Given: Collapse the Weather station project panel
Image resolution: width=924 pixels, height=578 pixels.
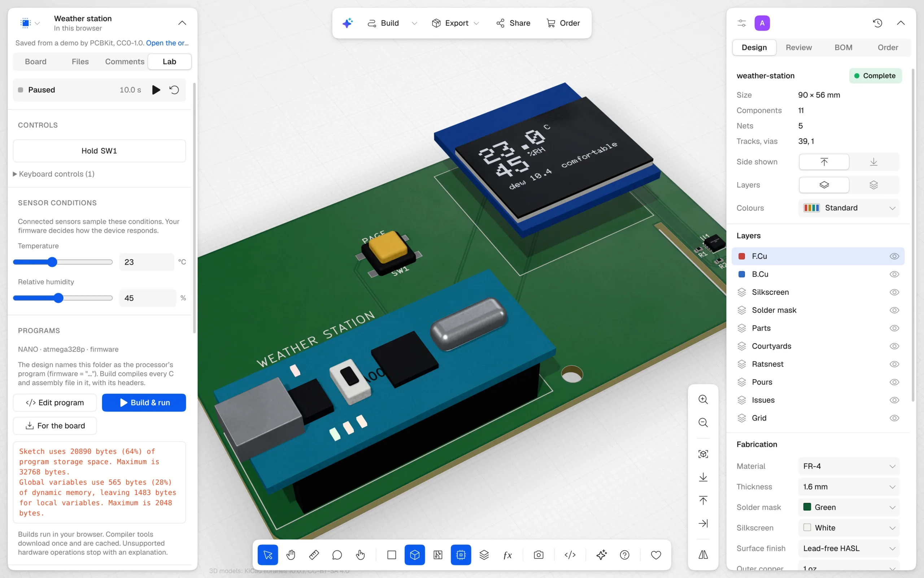Looking at the screenshot, I should (x=182, y=23).
